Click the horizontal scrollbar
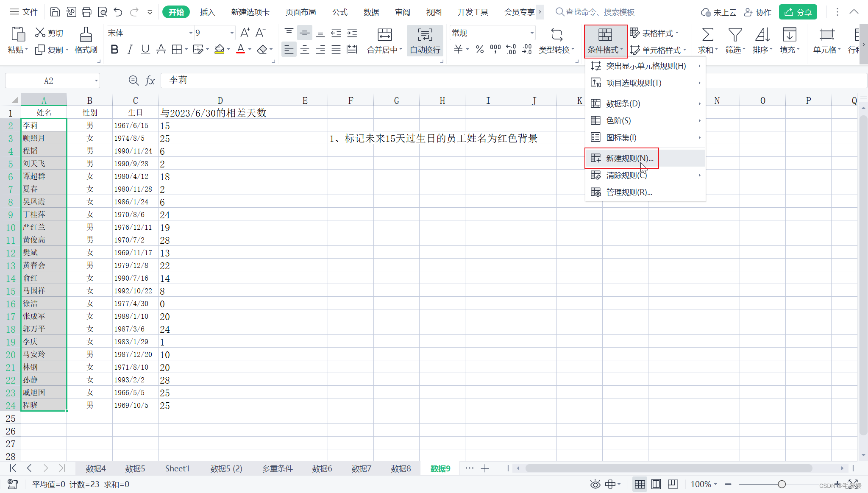The image size is (868, 493). [669, 468]
